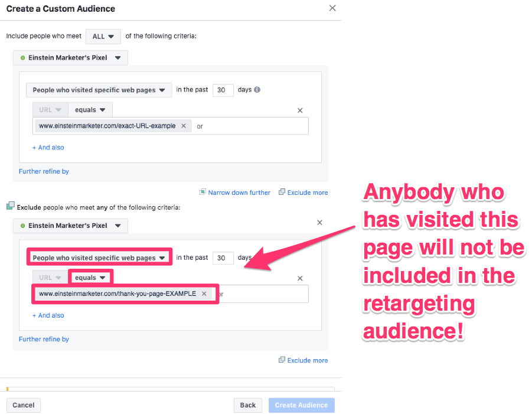Click 'Further refine by' in include section
This screenshot has width=532, height=414.
coord(44,171)
